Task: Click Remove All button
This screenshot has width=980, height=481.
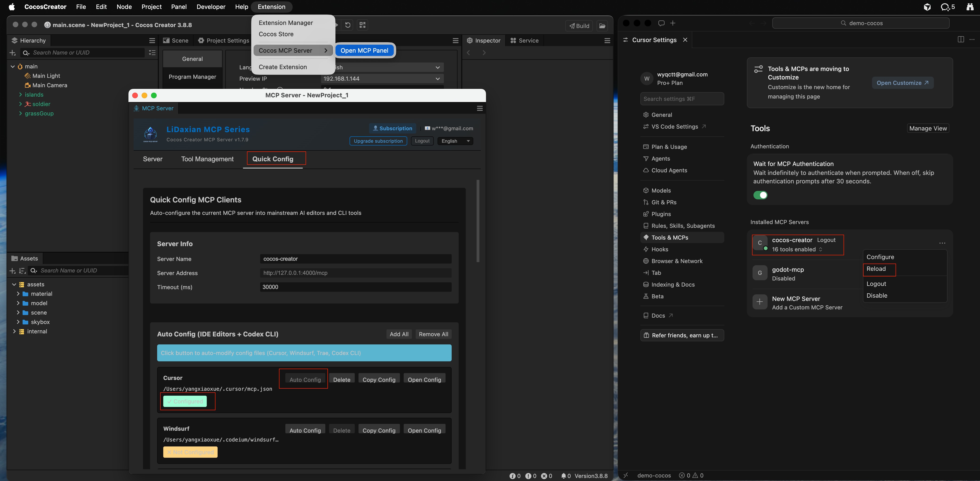Action: point(433,334)
